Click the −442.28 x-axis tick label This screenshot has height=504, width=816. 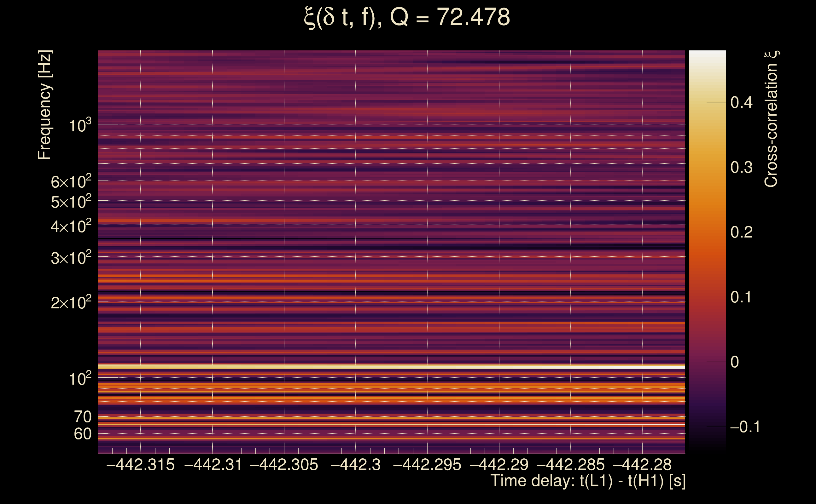[642, 465]
